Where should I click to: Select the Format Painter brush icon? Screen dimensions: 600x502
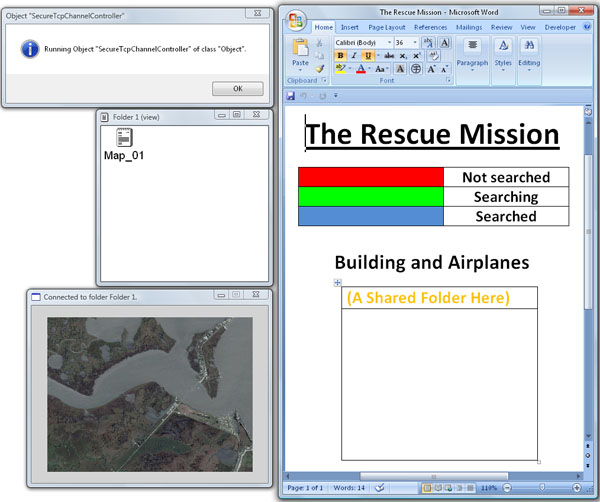tap(320, 69)
